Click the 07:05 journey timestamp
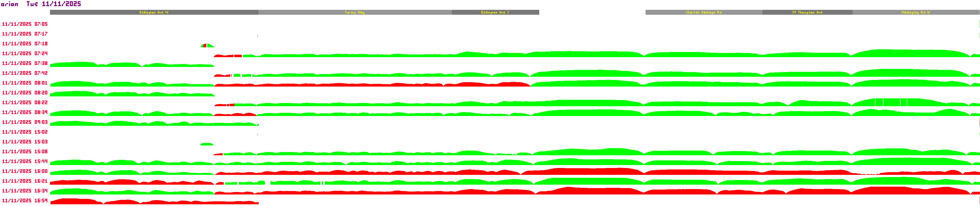The image size is (980, 206). click(25, 24)
